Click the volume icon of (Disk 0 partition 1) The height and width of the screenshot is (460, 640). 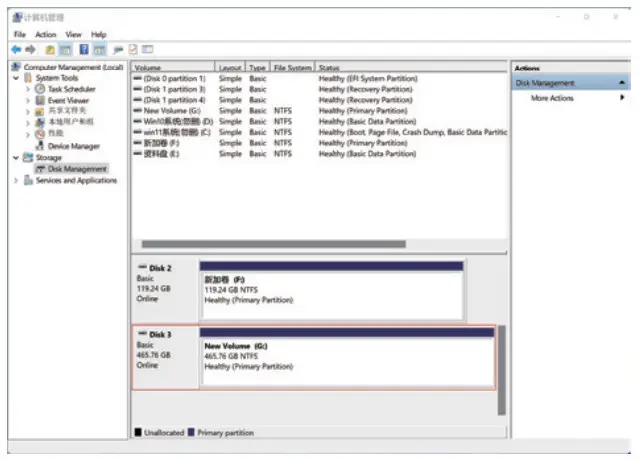pyautogui.click(x=138, y=78)
